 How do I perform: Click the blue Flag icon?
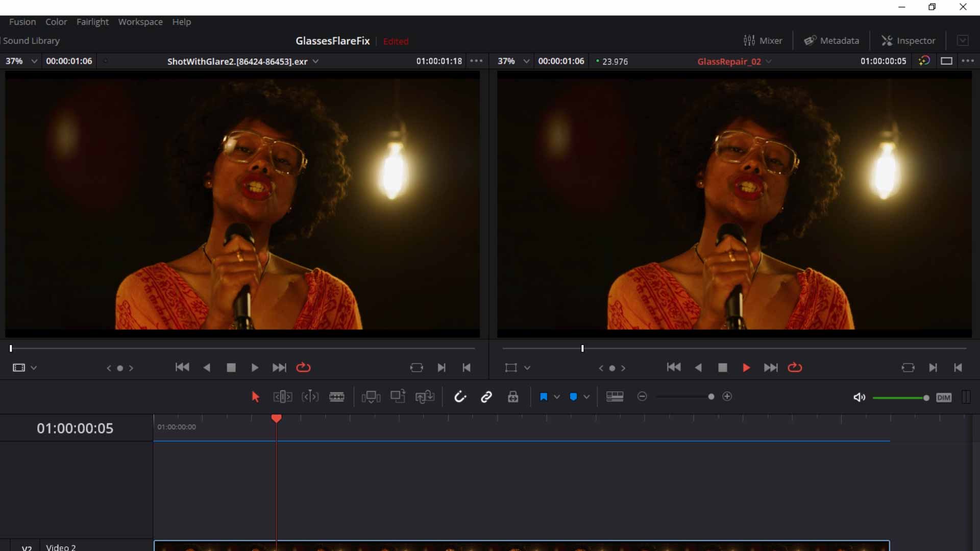coord(544,397)
